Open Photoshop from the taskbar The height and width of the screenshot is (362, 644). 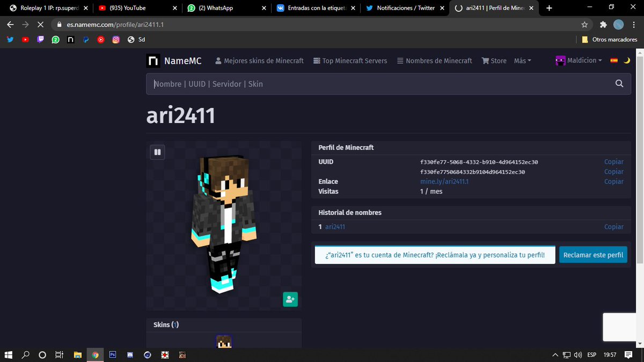[x=113, y=354]
